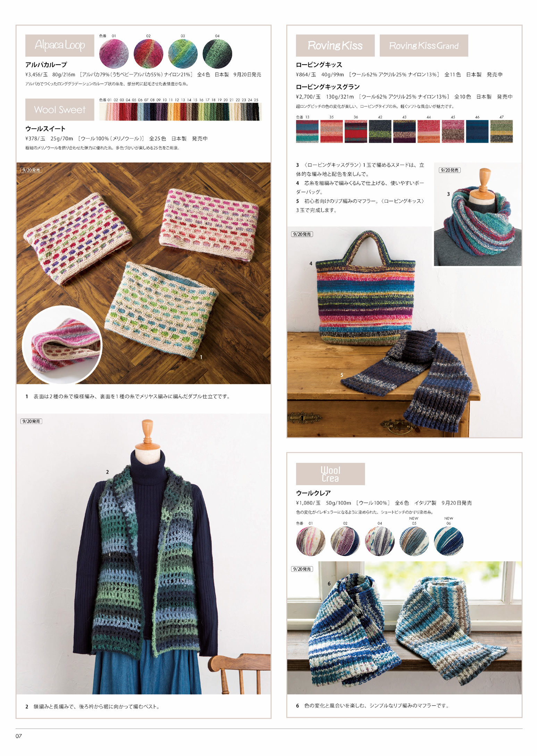This screenshot has height=756, width=537.
Task: Click the page number 07 footer
Action: [x=19, y=736]
